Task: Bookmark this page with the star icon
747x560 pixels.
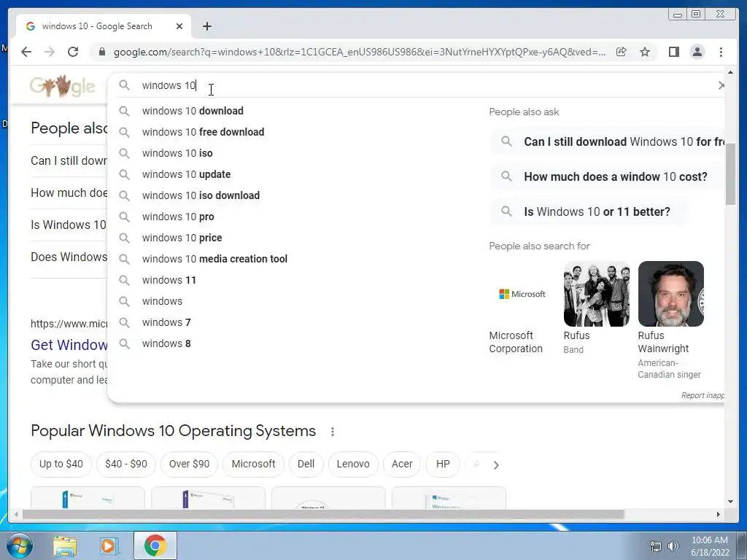Action: click(645, 52)
